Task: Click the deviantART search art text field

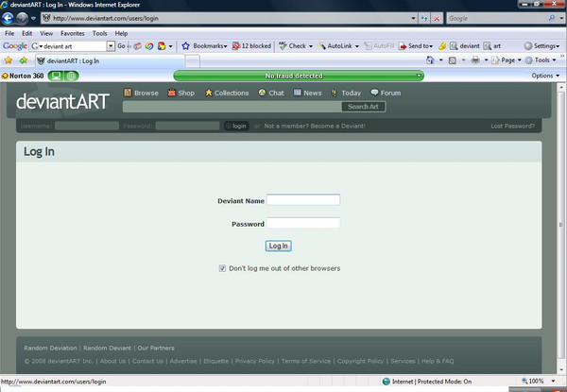Action: [232, 107]
